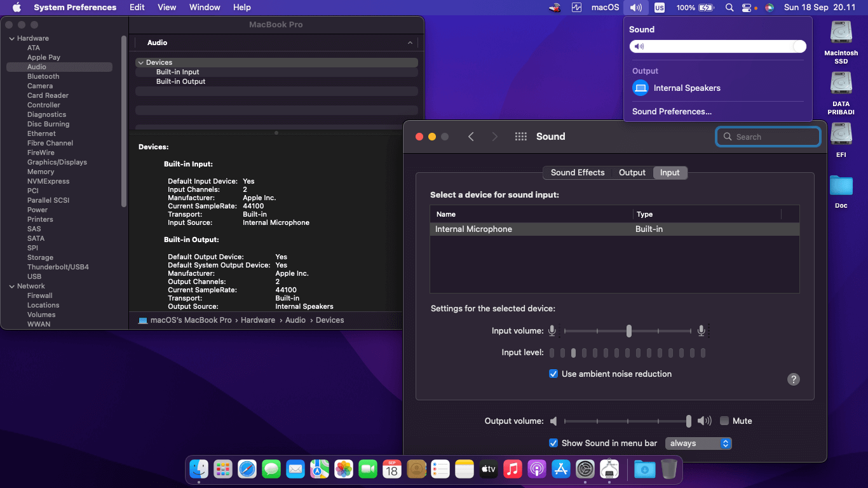
Task: Adjust the Input volume slider
Action: (628, 331)
